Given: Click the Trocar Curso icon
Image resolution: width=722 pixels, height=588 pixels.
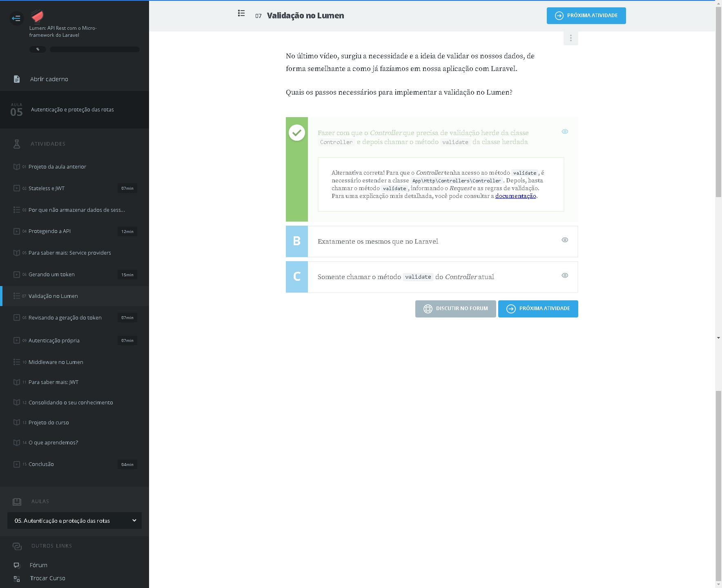Looking at the screenshot, I should 17,579.
